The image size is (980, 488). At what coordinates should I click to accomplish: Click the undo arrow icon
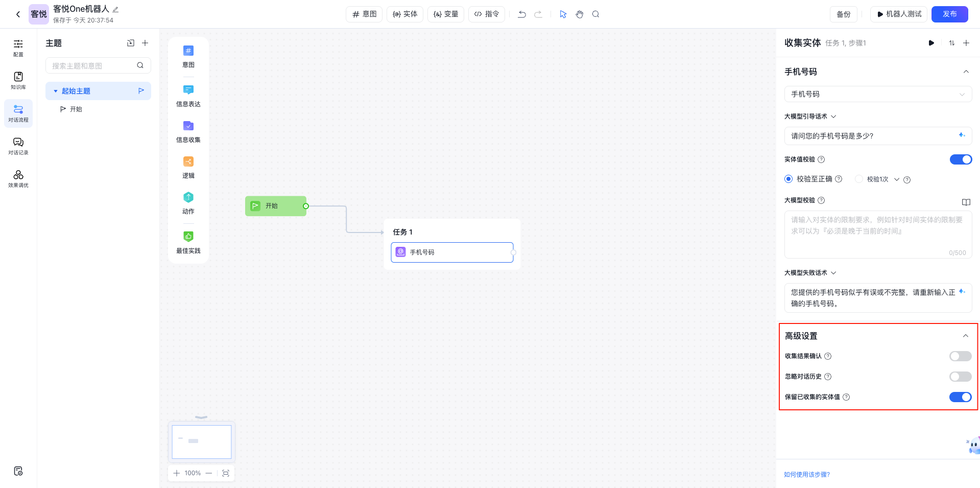coord(521,14)
